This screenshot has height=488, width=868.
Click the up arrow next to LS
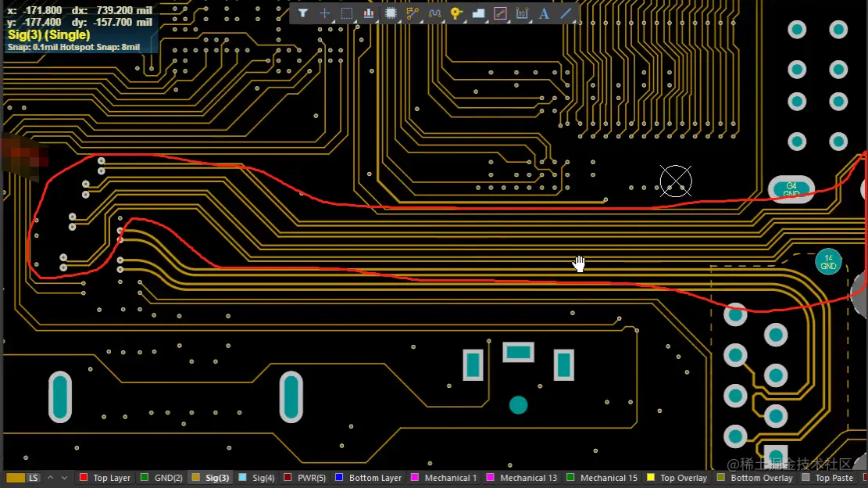click(51, 478)
